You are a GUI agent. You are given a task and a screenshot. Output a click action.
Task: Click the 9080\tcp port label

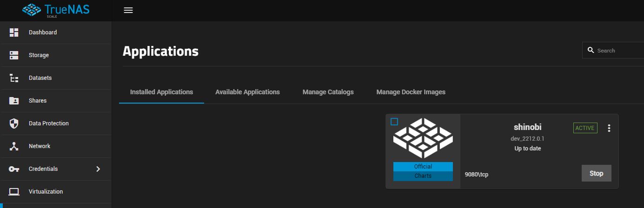click(477, 175)
